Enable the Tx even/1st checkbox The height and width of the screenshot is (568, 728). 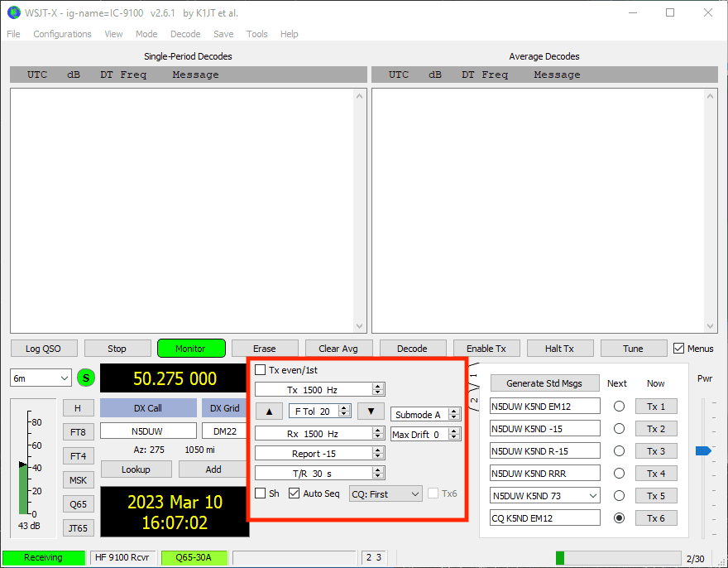pyautogui.click(x=261, y=370)
